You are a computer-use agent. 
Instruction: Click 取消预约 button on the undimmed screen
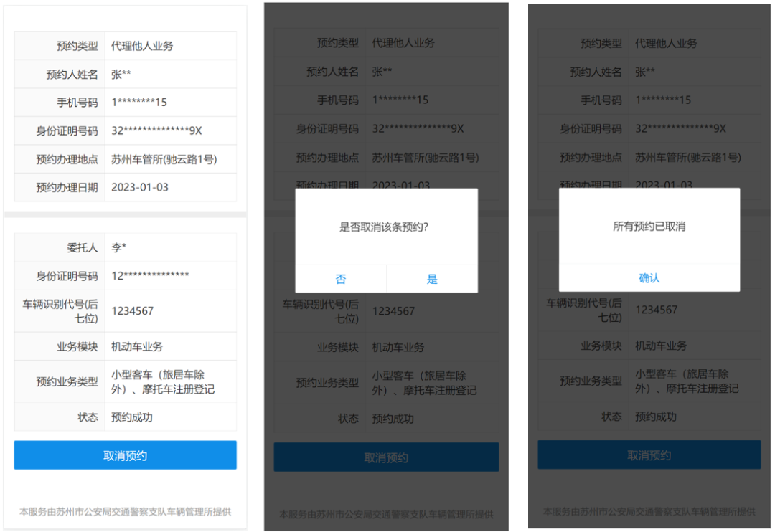pos(125,455)
